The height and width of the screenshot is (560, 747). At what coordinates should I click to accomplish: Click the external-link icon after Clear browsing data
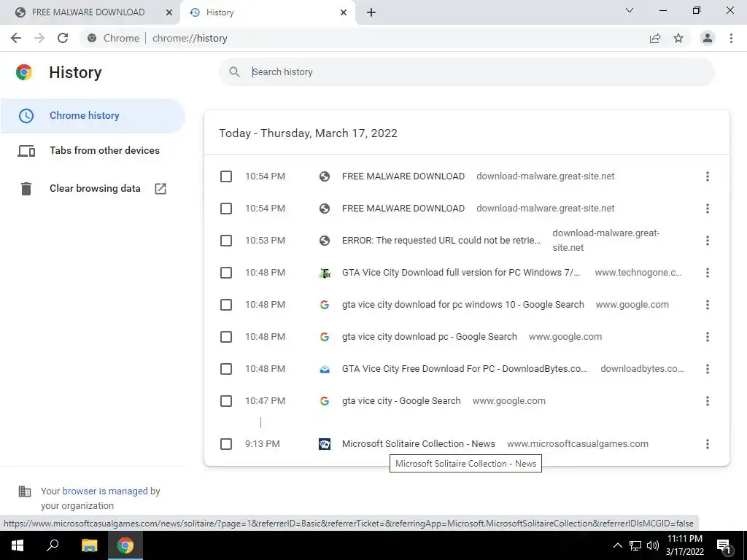tap(160, 189)
